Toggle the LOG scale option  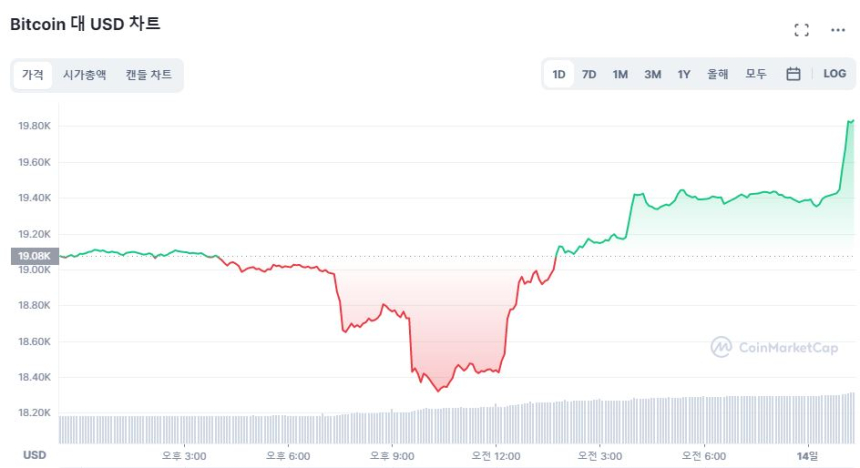834,74
